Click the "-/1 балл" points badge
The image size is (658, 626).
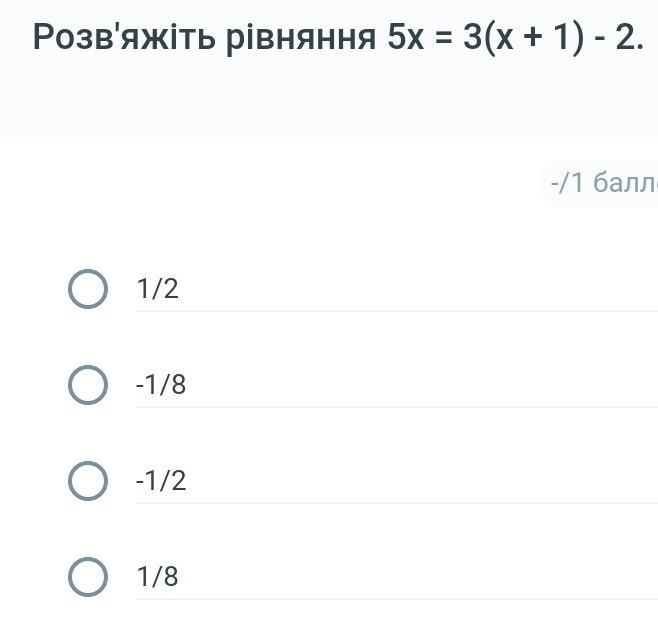[x=602, y=183]
